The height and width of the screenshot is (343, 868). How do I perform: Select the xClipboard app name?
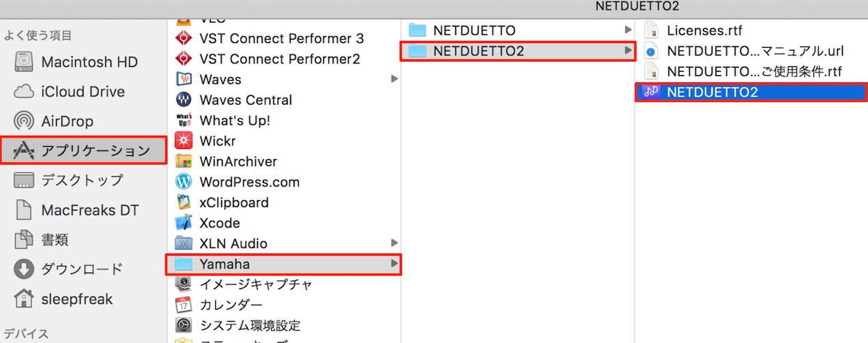234,202
